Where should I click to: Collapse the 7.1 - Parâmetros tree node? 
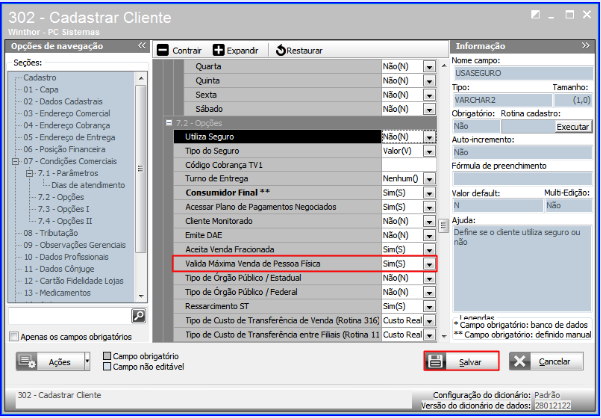click(30, 173)
